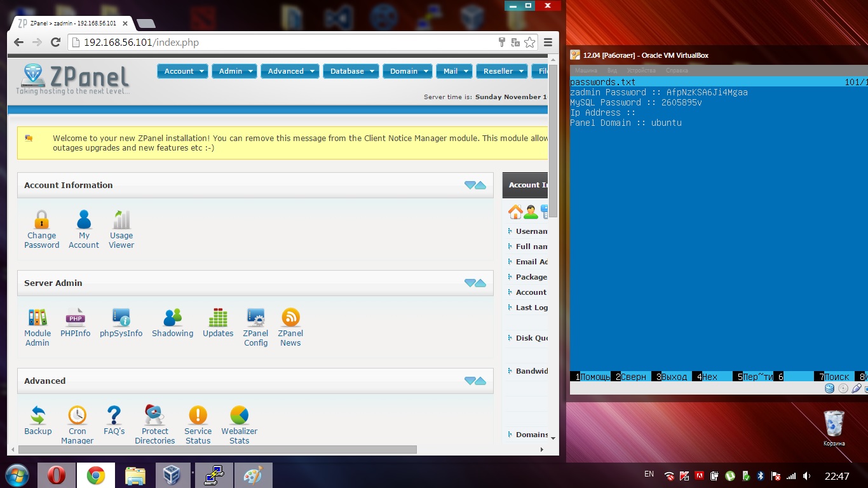
Task: Switch to VirtualBox in the taskbar
Action: tap(173, 475)
